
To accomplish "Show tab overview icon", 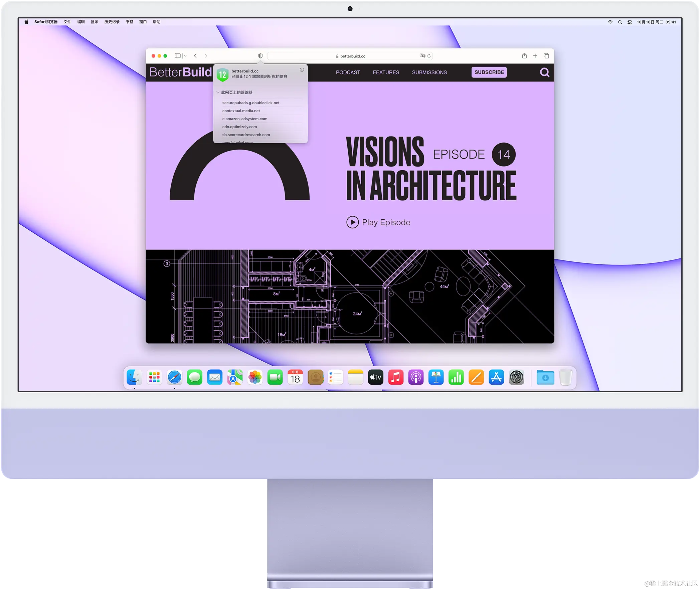I will tap(546, 56).
